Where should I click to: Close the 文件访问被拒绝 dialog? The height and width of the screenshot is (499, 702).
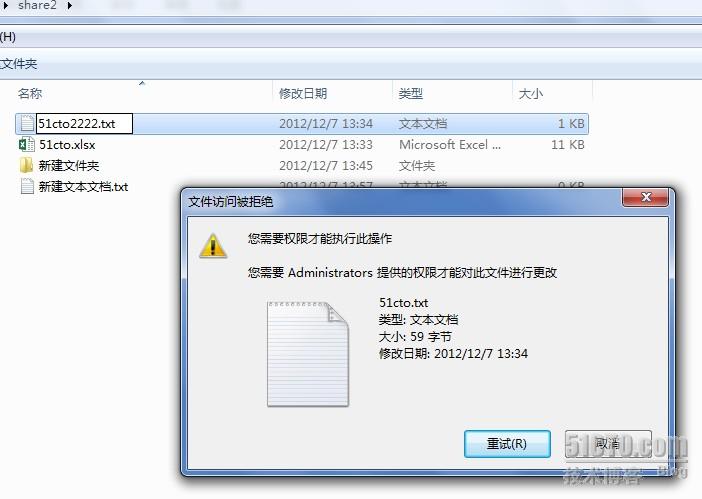[645, 197]
